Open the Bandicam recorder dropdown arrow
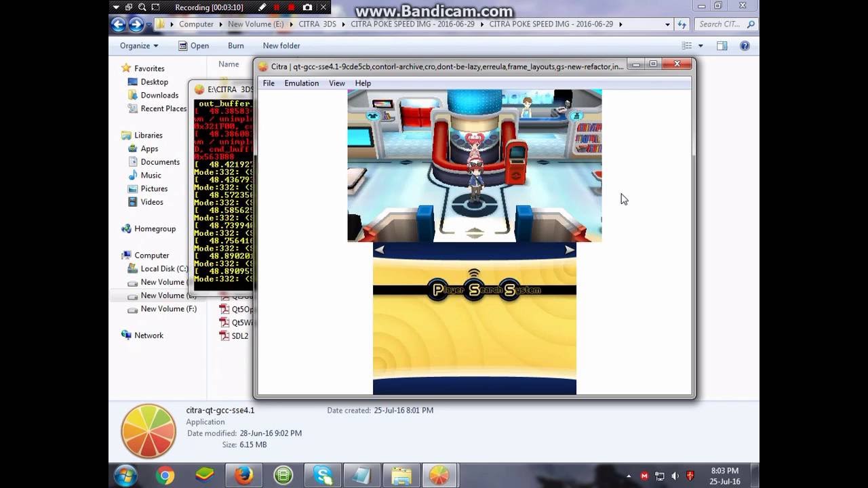The image size is (868, 488). [116, 7]
